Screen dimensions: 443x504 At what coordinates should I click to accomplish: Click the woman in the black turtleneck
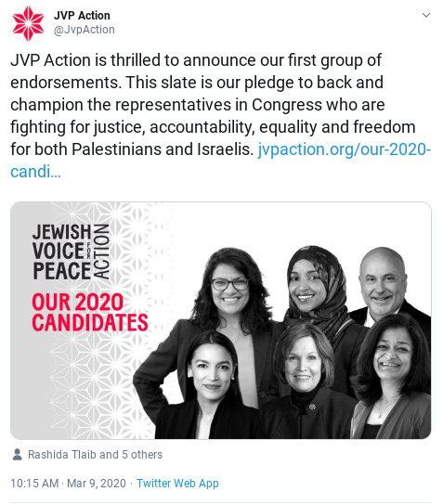tap(304, 380)
